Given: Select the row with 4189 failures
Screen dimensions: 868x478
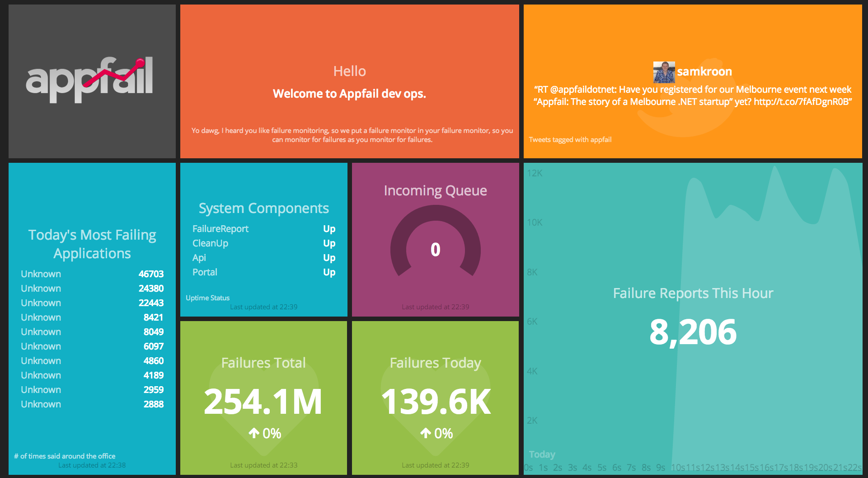Looking at the screenshot, I should tap(92, 375).
